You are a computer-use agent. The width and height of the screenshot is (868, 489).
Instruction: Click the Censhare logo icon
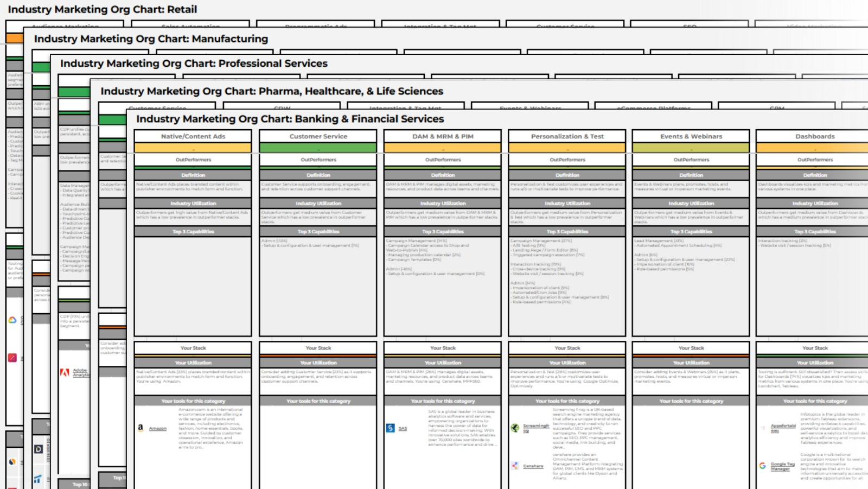click(515, 466)
